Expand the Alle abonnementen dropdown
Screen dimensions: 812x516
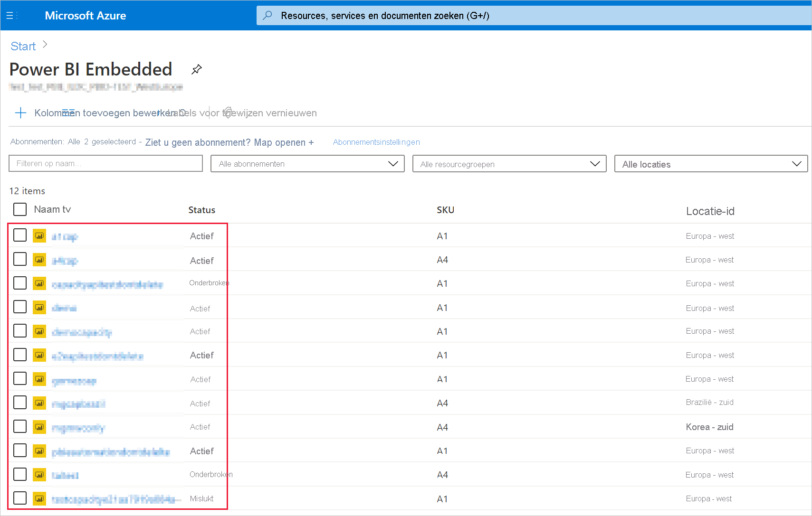307,164
